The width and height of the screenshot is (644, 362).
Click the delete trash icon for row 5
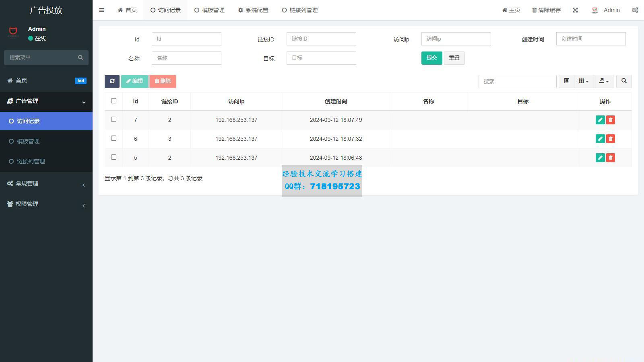point(611,158)
